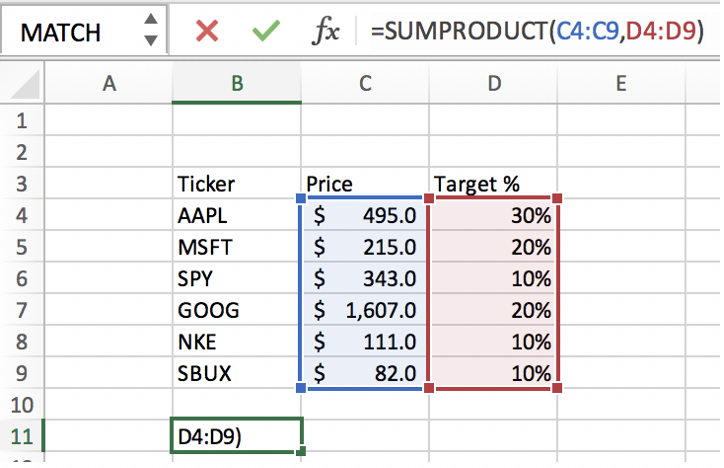
Task: Click the GOOG price cell showing 1,607.0
Action: click(x=365, y=310)
